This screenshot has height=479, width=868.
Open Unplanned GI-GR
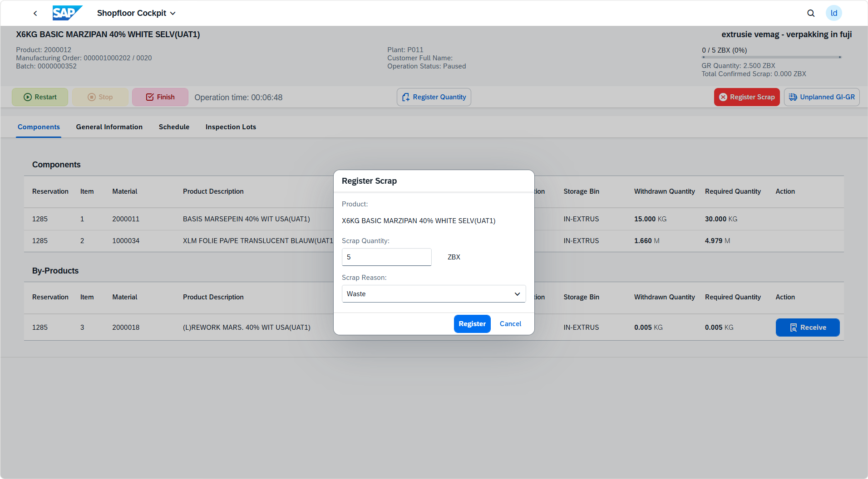coord(822,97)
